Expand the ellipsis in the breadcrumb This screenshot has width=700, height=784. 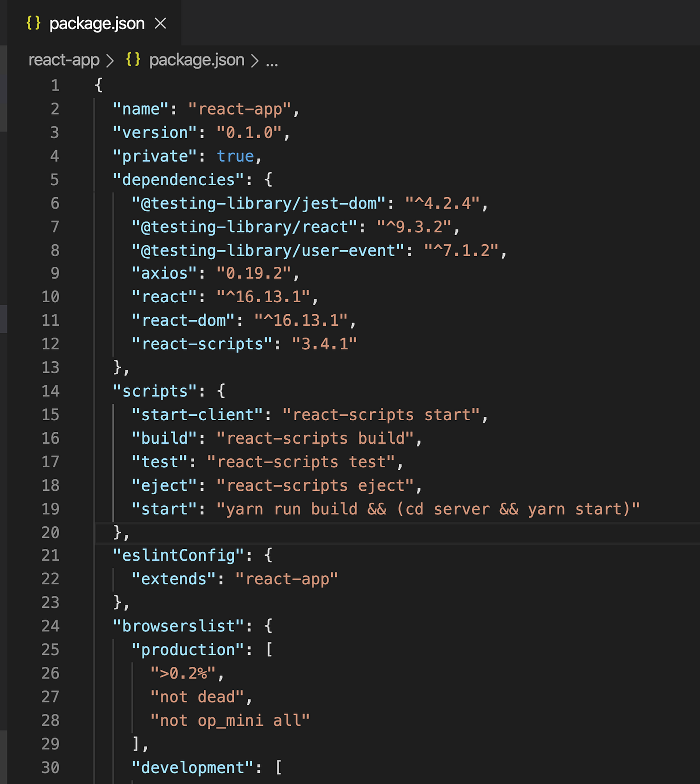tap(273, 61)
